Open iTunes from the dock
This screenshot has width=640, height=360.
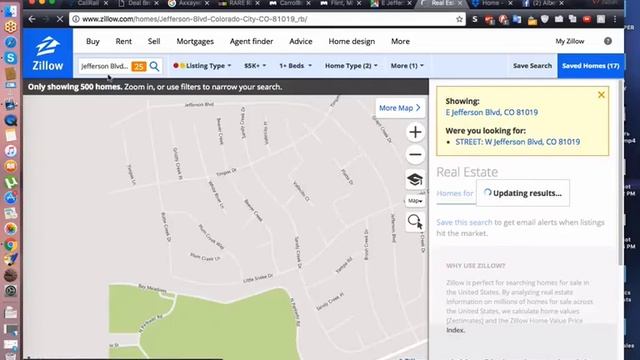pyautogui.click(x=11, y=151)
